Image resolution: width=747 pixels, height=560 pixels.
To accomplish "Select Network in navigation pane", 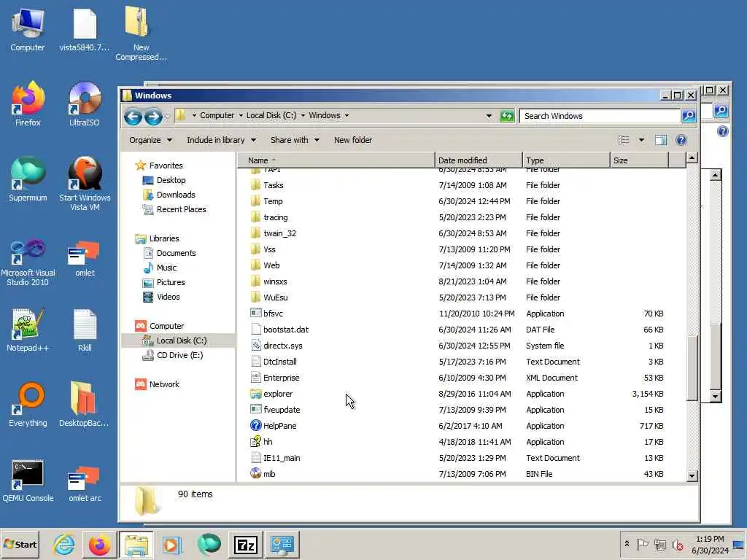I will 158,384.
